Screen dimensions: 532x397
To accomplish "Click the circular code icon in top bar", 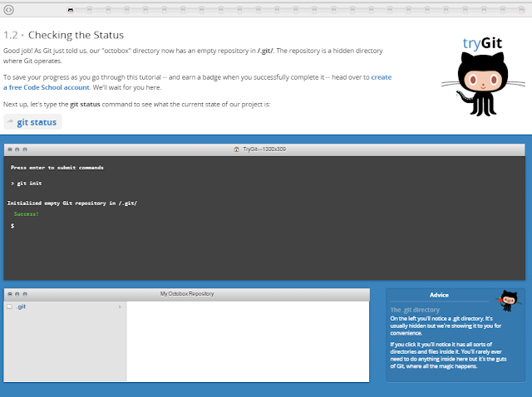I will (x=9, y=10).
